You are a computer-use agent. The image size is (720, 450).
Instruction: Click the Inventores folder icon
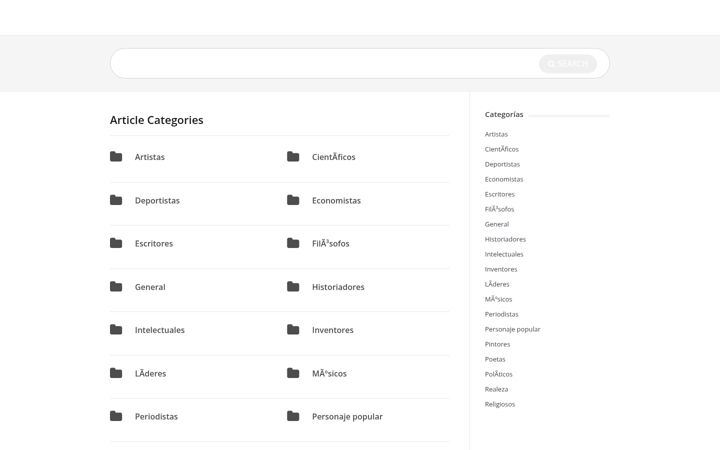pos(293,330)
